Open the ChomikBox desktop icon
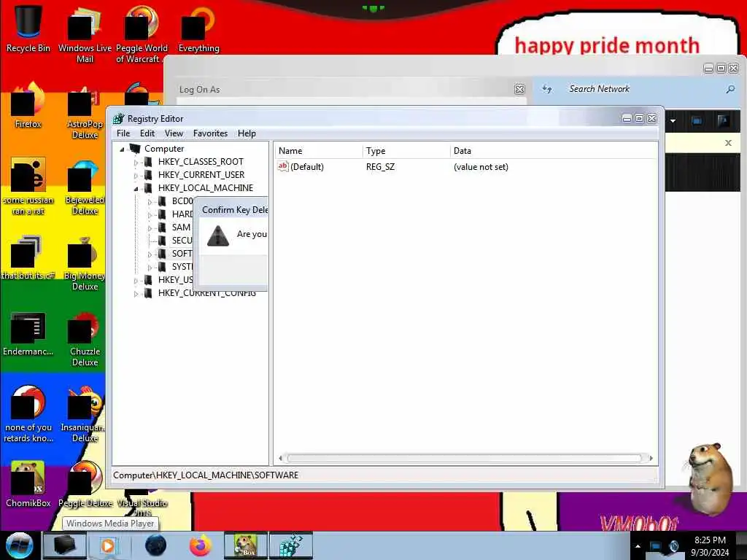The width and height of the screenshot is (747, 560). point(28,484)
